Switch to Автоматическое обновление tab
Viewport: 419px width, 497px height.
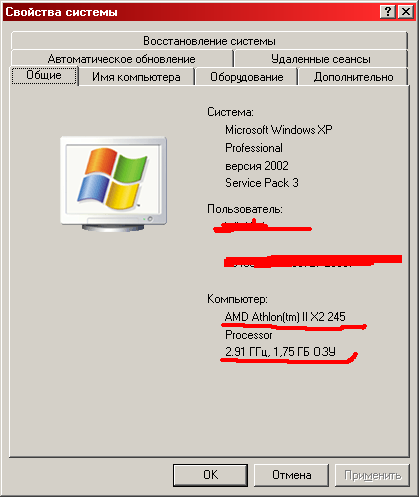pos(122,59)
